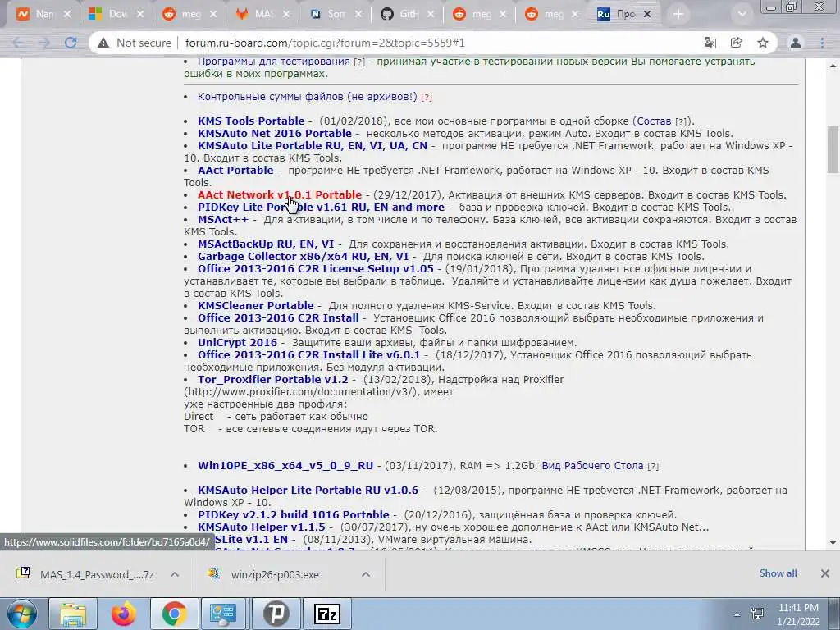
Task: Open KMSAuto Helper Lite Portable RU v1.0.6
Action: [308, 491]
